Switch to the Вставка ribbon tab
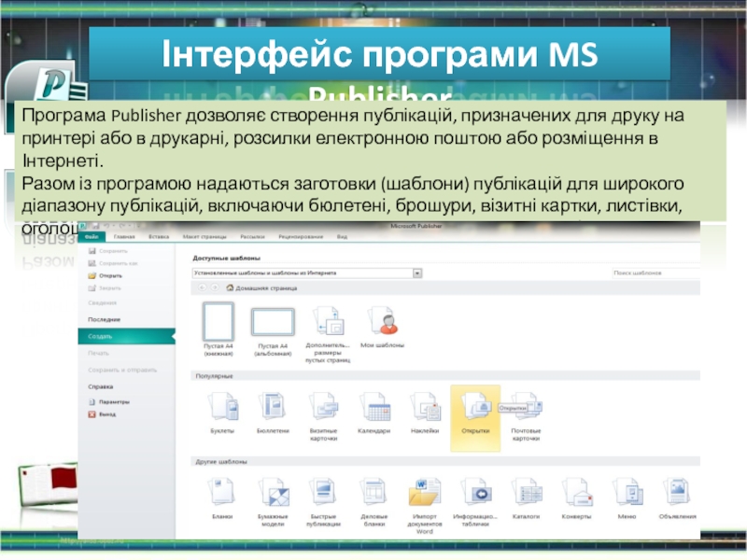This screenshot has width=747, height=560. 159,237
